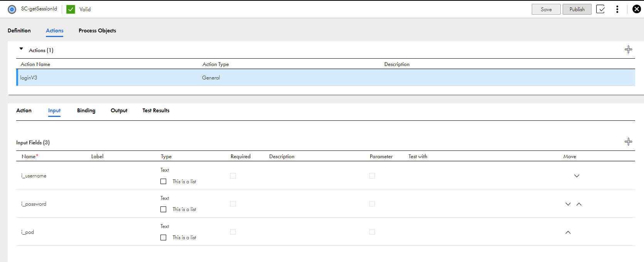This screenshot has width=644, height=262.
Task: Select the loginV3 action row
Action: coord(325,78)
